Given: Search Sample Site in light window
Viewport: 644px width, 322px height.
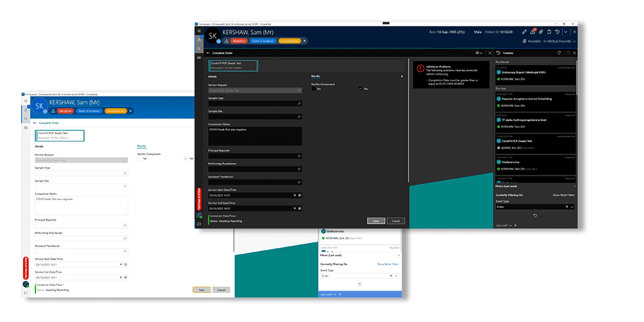Looking at the screenshot, I should [x=126, y=186].
